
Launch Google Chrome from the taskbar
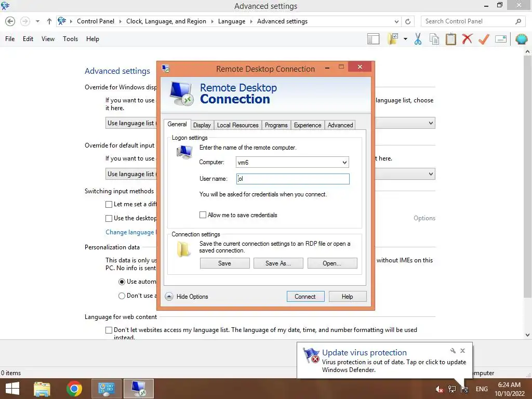pos(74,389)
